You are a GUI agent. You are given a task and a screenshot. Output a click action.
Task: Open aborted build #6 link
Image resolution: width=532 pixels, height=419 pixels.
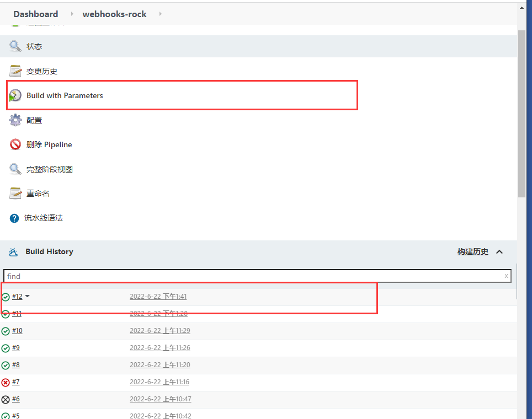point(16,399)
